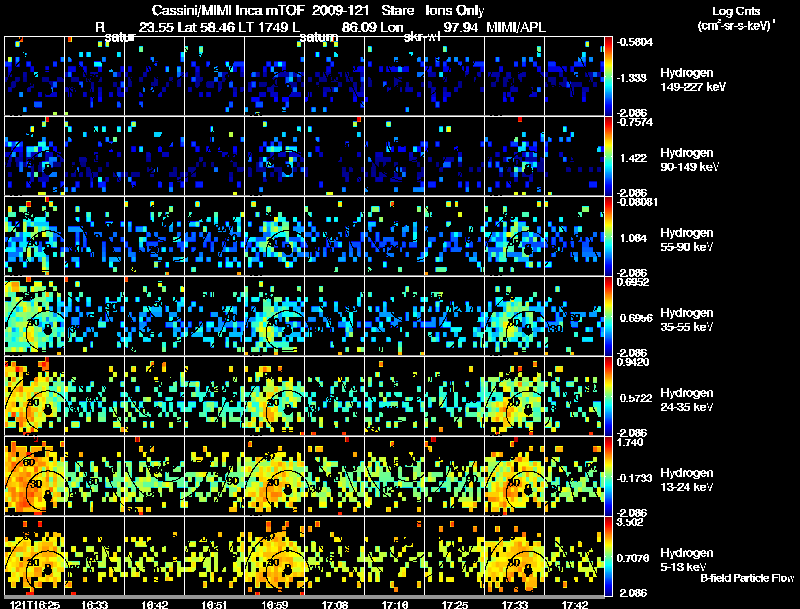Click the -0.5804 colorbar maximum value
The width and height of the screenshot is (800, 609).
pyautogui.click(x=635, y=42)
